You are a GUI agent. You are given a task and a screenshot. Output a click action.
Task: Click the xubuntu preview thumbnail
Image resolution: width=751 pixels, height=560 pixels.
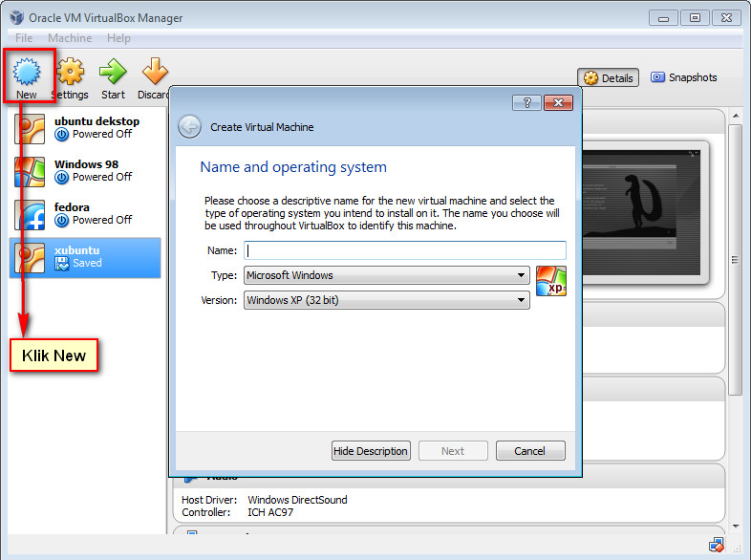[x=641, y=212]
